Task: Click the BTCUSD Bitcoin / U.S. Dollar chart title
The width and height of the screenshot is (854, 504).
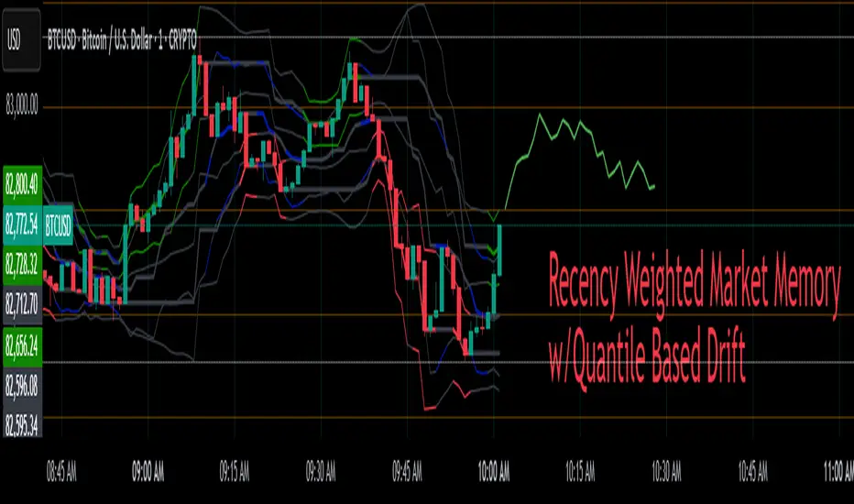Action: coord(122,40)
